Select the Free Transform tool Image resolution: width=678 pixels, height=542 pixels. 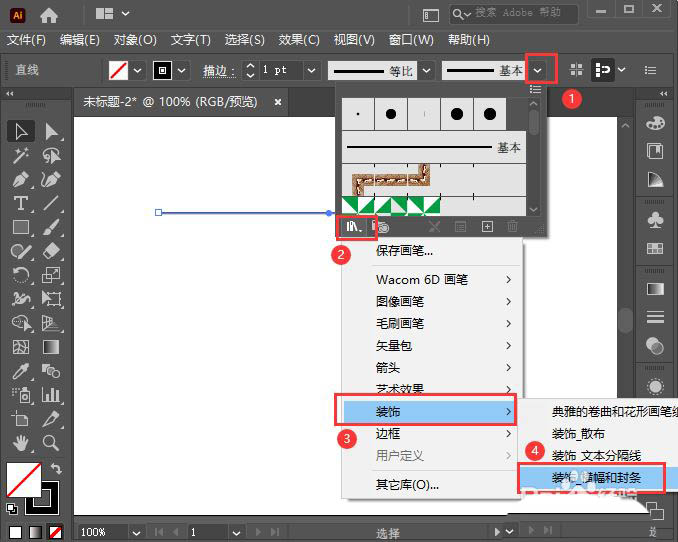(51, 298)
